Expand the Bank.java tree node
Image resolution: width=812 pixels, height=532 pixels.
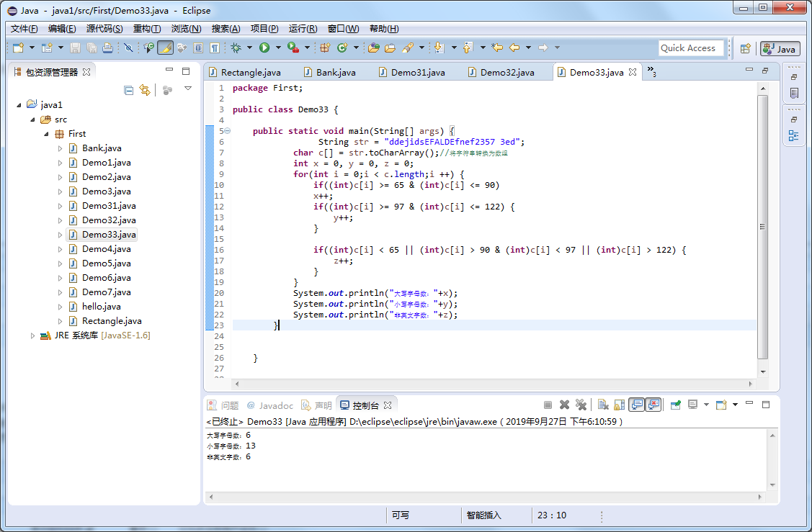click(x=60, y=148)
